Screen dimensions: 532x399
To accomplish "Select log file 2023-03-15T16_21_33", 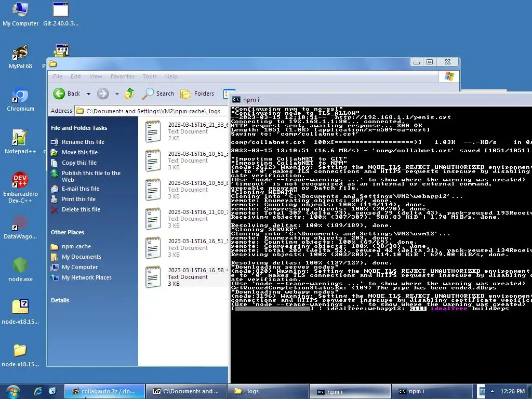I will [x=187, y=131].
